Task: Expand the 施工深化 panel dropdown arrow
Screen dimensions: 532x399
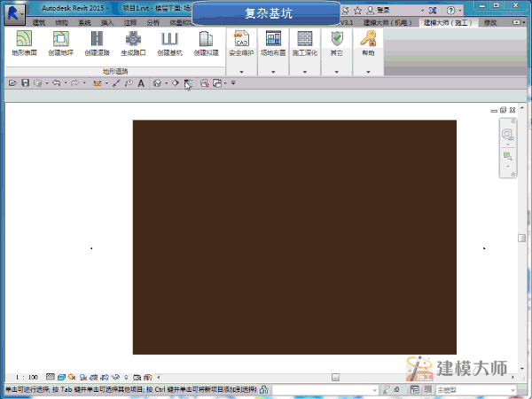Action: click(x=305, y=72)
